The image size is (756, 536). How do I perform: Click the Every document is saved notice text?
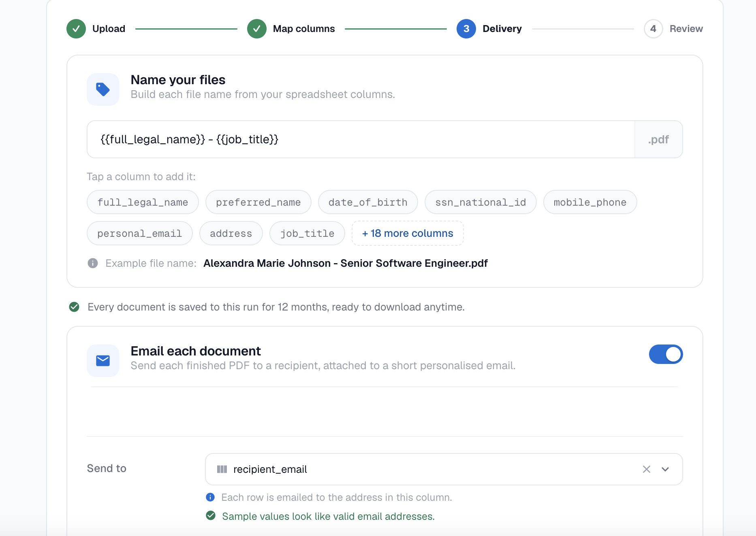pos(276,307)
